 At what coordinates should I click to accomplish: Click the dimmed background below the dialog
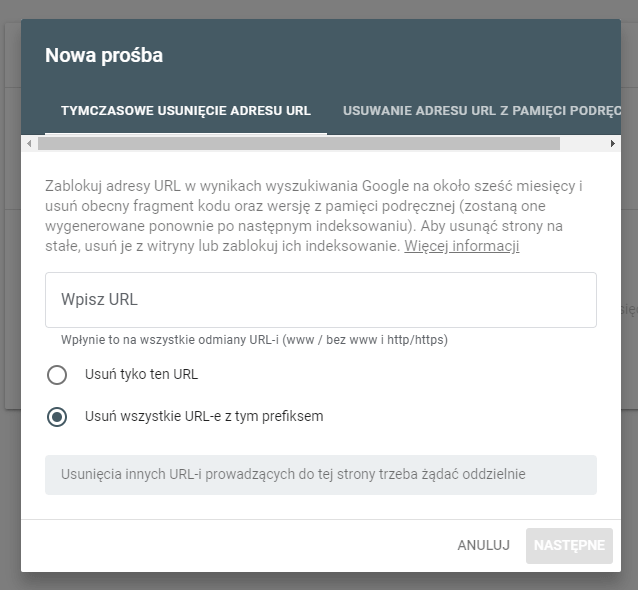(x=320, y=581)
